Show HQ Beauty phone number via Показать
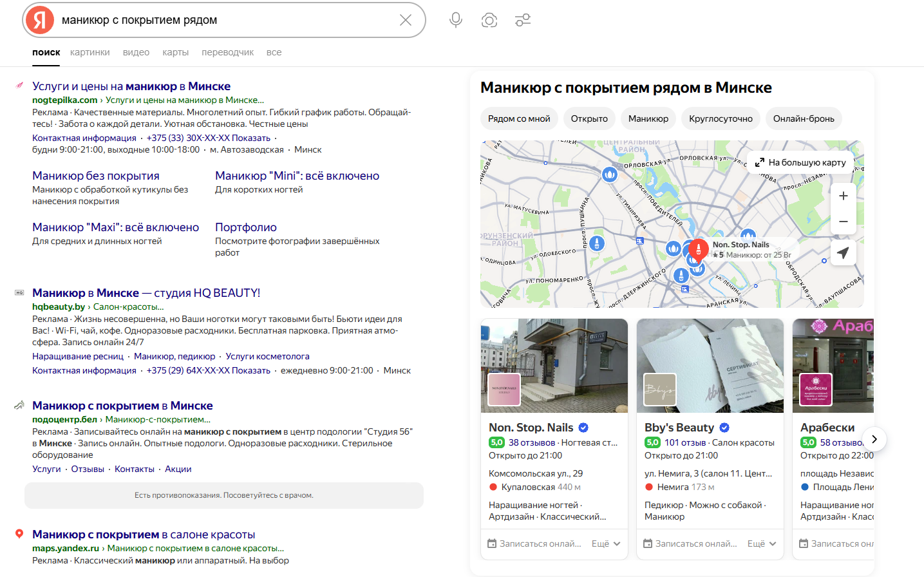This screenshot has width=924, height=577. (251, 370)
